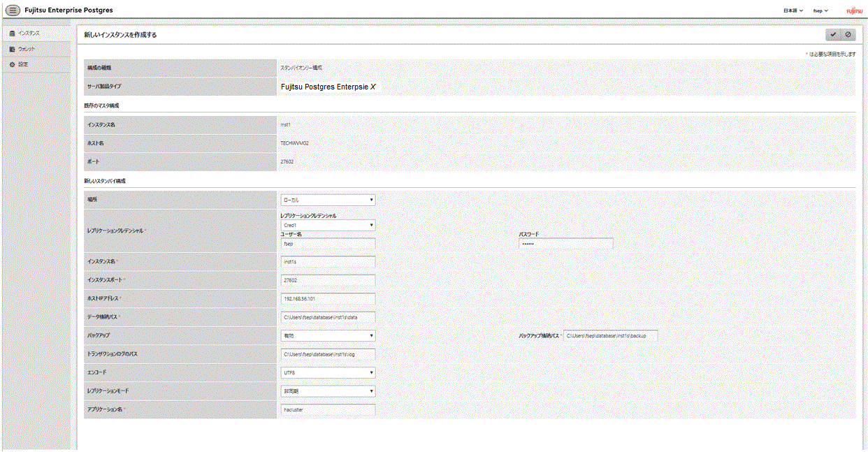868x452 pixels.
Task: Focus the トランザクションログのパス field
Action: point(328,354)
